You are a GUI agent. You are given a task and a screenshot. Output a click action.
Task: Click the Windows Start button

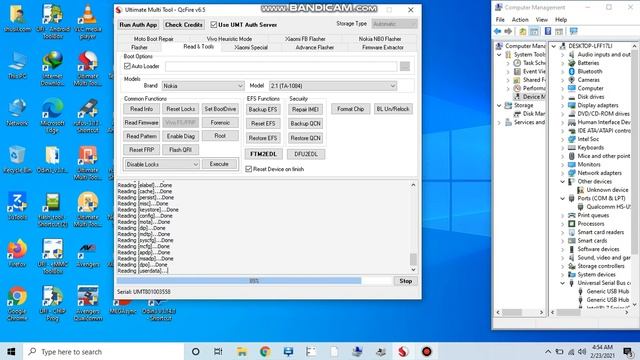pos(11,351)
